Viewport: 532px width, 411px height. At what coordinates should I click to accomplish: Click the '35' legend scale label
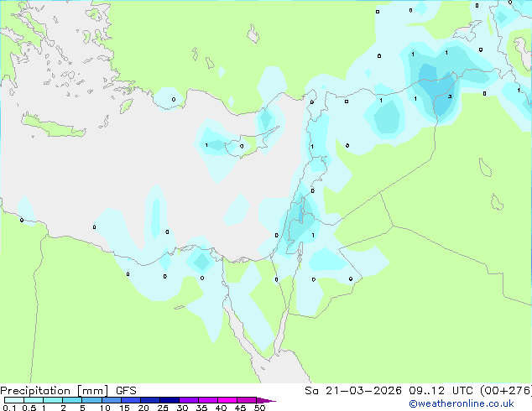click(x=202, y=408)
